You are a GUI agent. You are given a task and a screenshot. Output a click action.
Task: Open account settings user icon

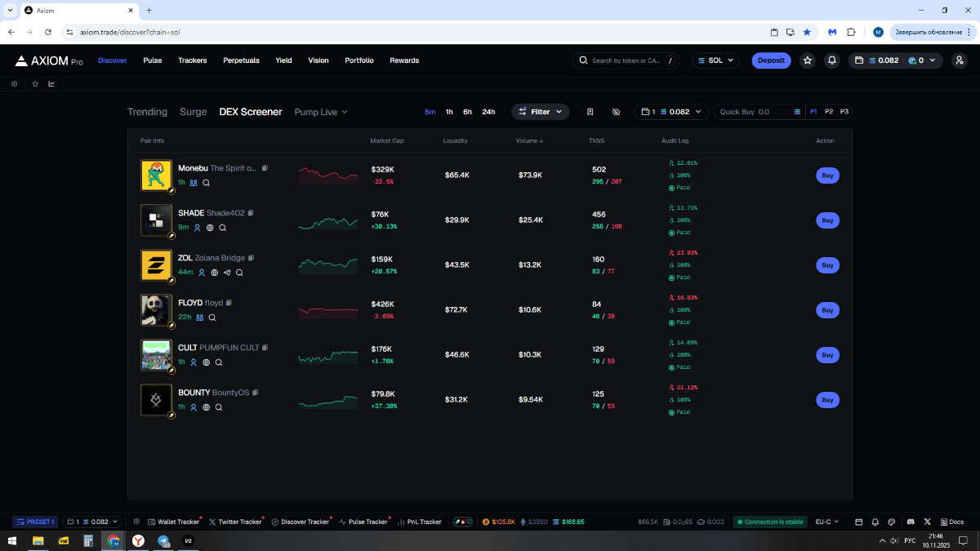click(959, 60)
